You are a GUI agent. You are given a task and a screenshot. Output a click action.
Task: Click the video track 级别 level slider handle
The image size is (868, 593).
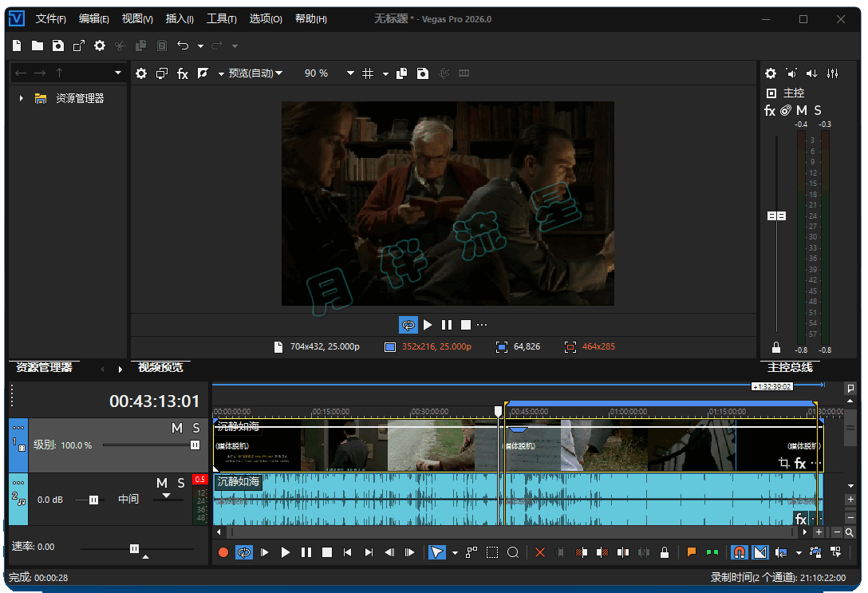point(195,445)
